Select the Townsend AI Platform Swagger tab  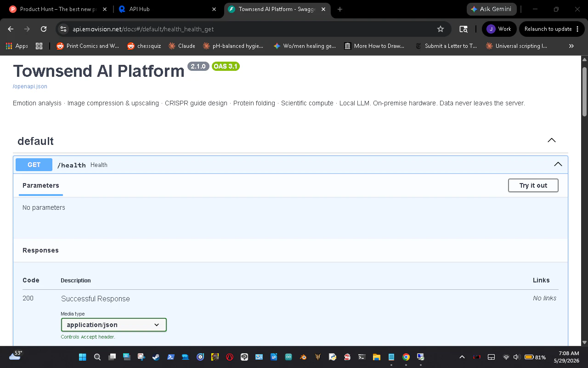277,9
